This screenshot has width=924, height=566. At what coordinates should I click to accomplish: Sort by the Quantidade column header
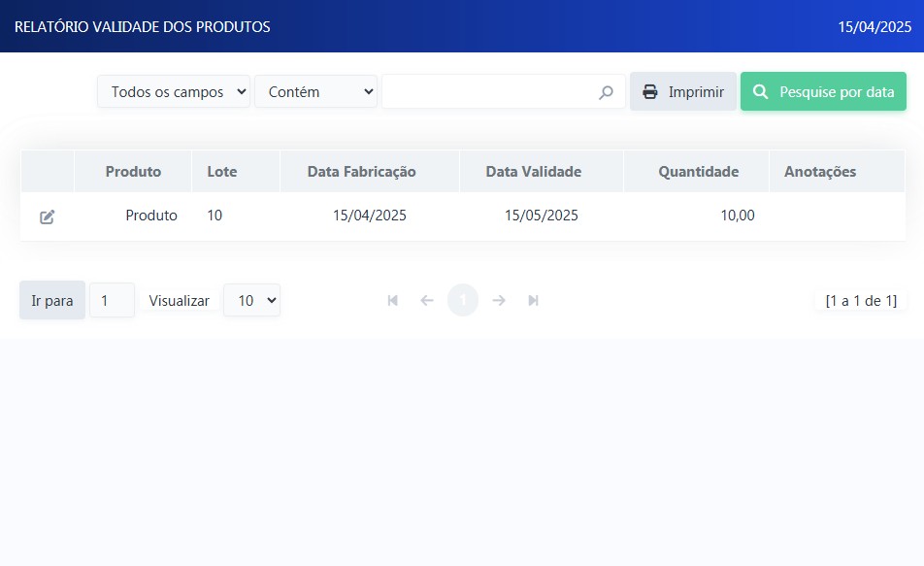[x=698, y=172]
